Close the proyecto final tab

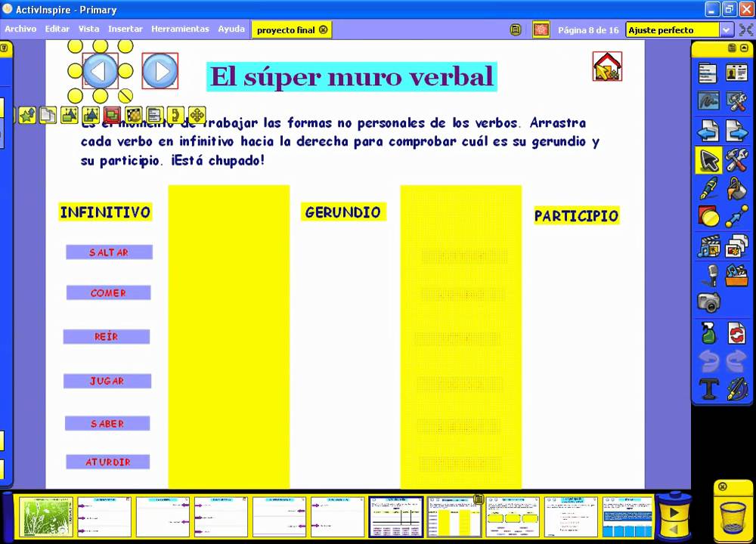point(324,30)
